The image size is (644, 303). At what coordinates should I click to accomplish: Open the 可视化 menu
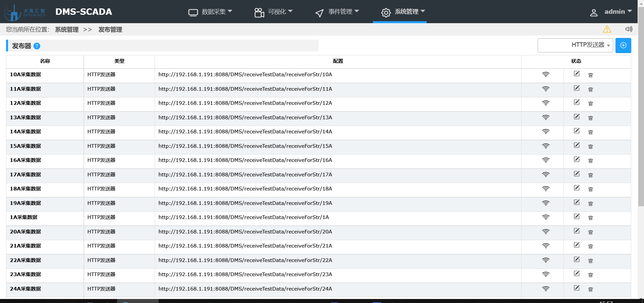(273, 12)
